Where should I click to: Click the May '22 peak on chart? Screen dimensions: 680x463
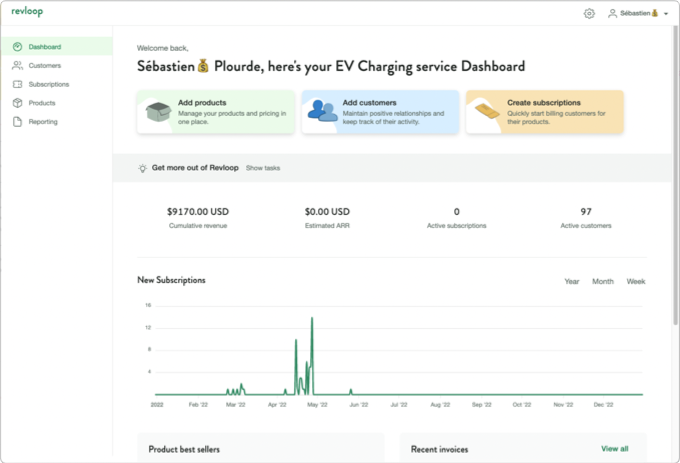(312, 320)
